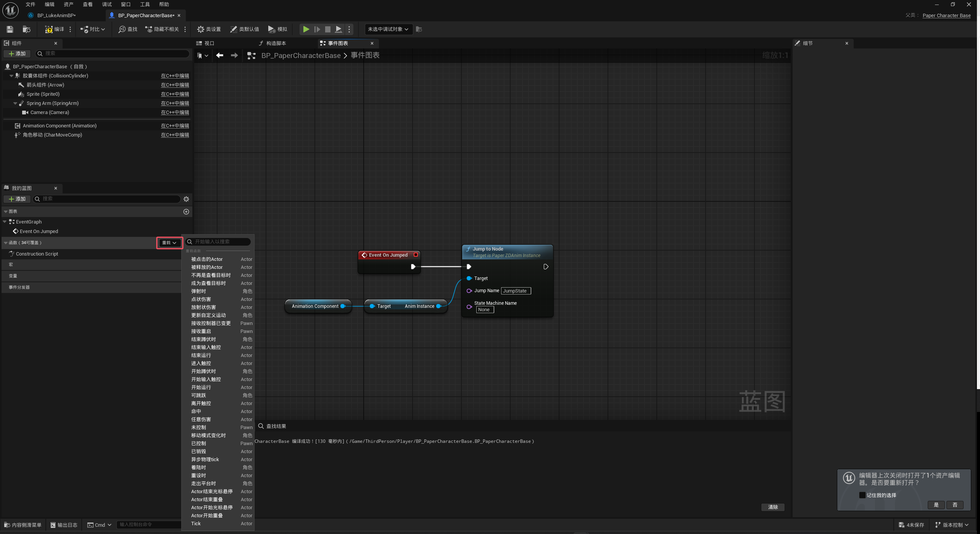Click the graph navigate back arrow
This screenshot has width=980, height=534.
(219, 56)
